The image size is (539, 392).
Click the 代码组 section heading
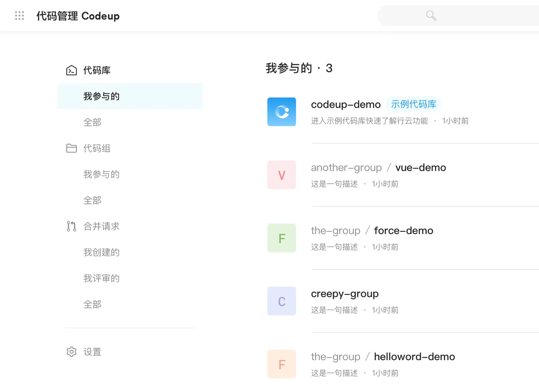pyautogui.click(x=97, y=148)
